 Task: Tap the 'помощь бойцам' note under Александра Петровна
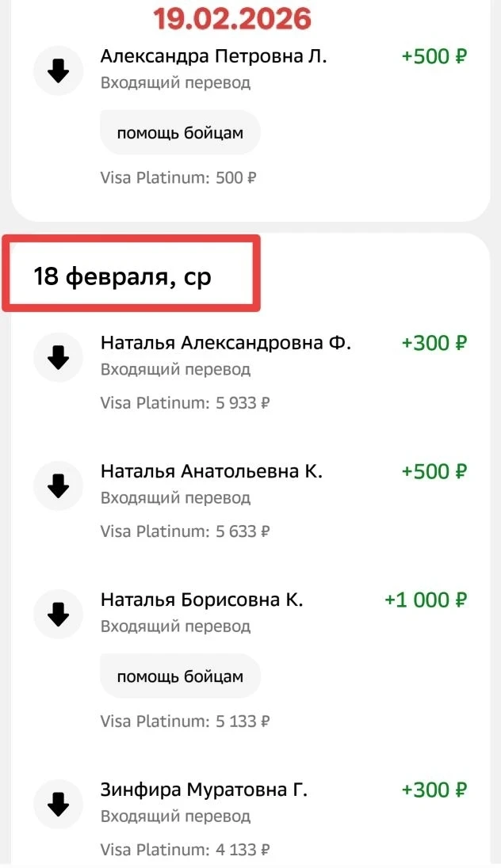180,133
